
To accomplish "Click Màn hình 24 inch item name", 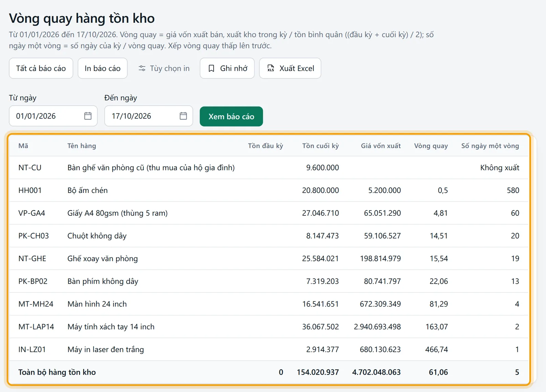I will pos(97,304).
